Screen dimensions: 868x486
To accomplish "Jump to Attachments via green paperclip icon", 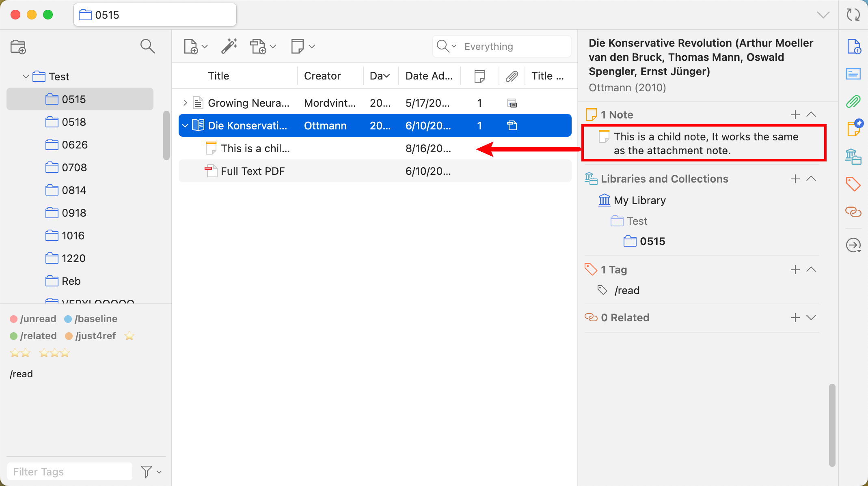I will (x=853, y=101).
